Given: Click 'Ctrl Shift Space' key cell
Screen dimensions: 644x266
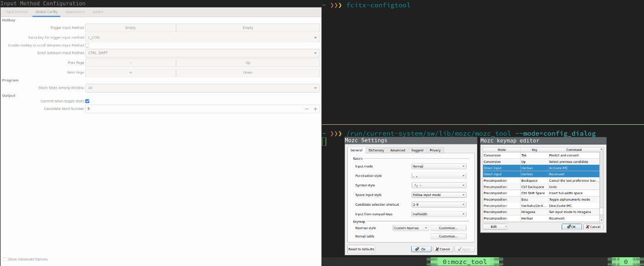Looking at the screenshot, I should click(x=534, y=193).
